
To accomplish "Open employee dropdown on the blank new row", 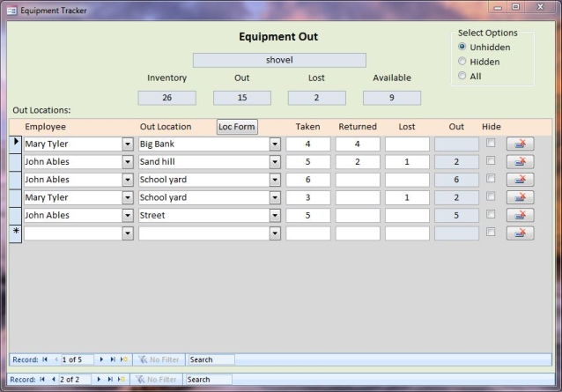I will tap(128, 233).
